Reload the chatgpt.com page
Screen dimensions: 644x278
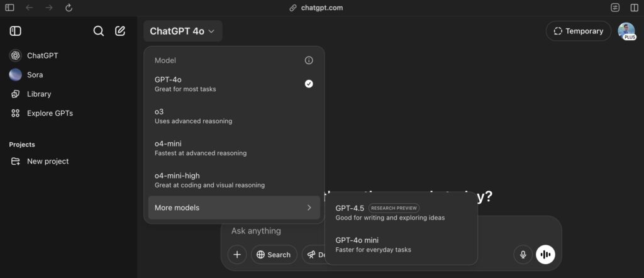[69, 8]
